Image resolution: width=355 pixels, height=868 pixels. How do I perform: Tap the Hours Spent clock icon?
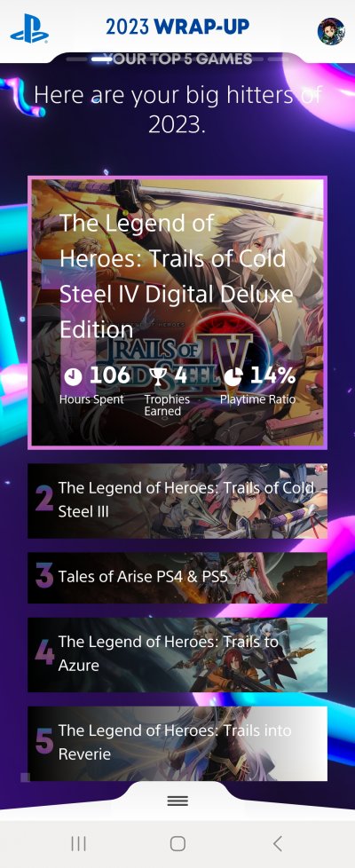click(x=73, y=376)
